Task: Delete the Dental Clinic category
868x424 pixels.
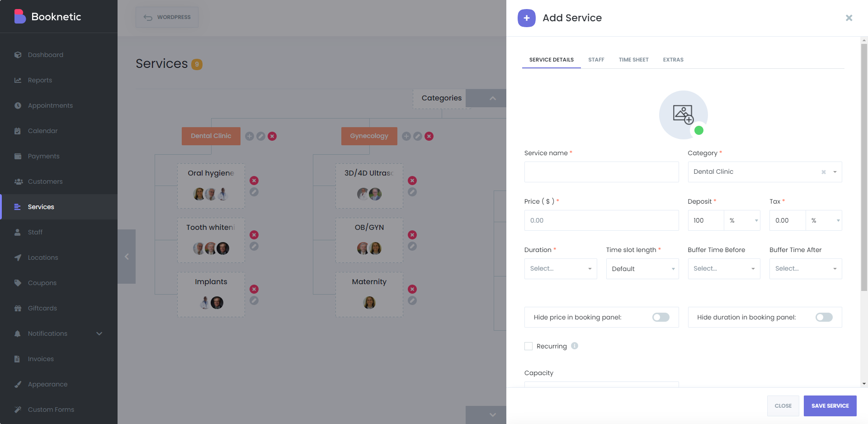Action: (x=272, y=136)
